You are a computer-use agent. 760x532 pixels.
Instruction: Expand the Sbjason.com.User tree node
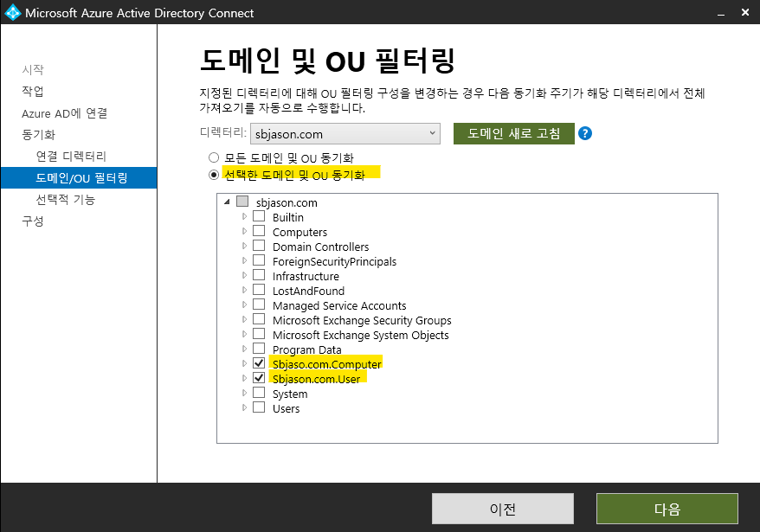pos(244,378)
